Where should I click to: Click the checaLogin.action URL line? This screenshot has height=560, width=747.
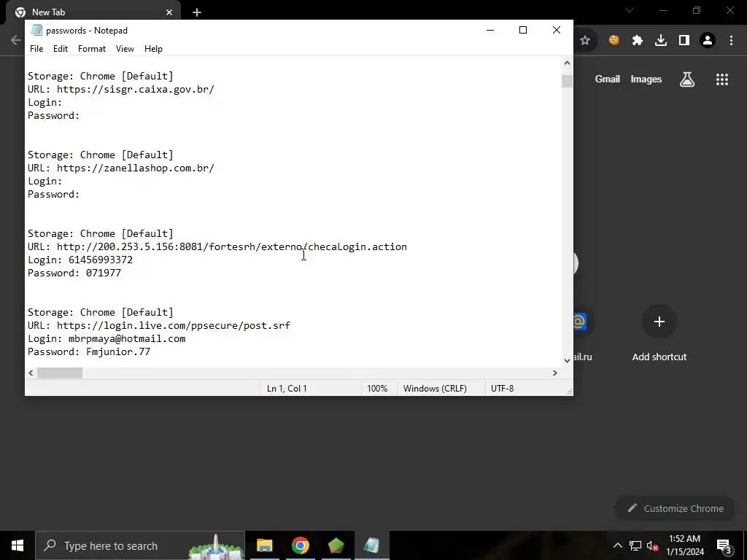pos(217,246)
